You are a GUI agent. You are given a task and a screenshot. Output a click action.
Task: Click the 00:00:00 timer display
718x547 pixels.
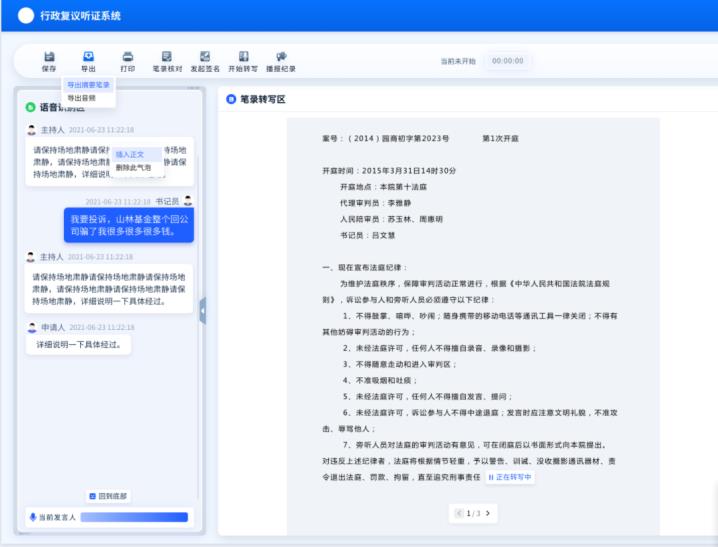pos(507,61)
